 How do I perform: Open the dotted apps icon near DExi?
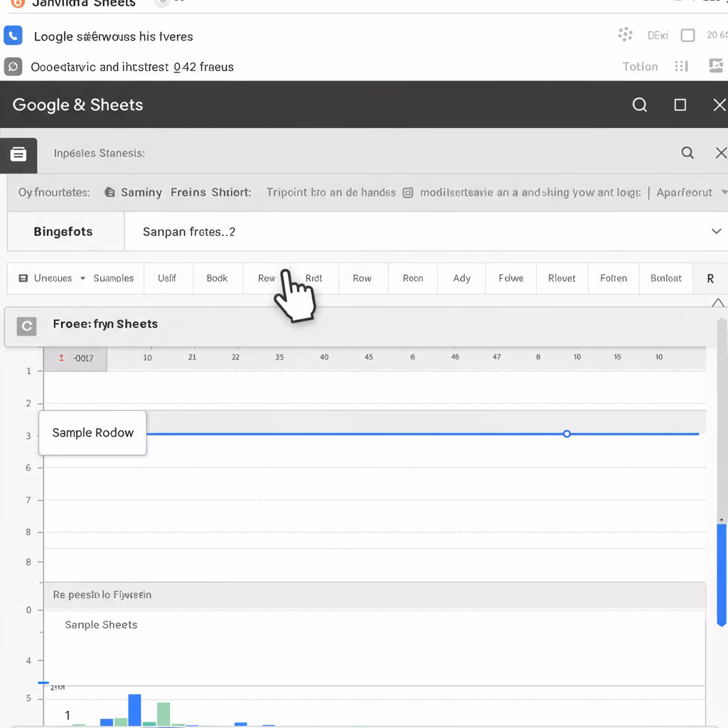click(625, 35)
